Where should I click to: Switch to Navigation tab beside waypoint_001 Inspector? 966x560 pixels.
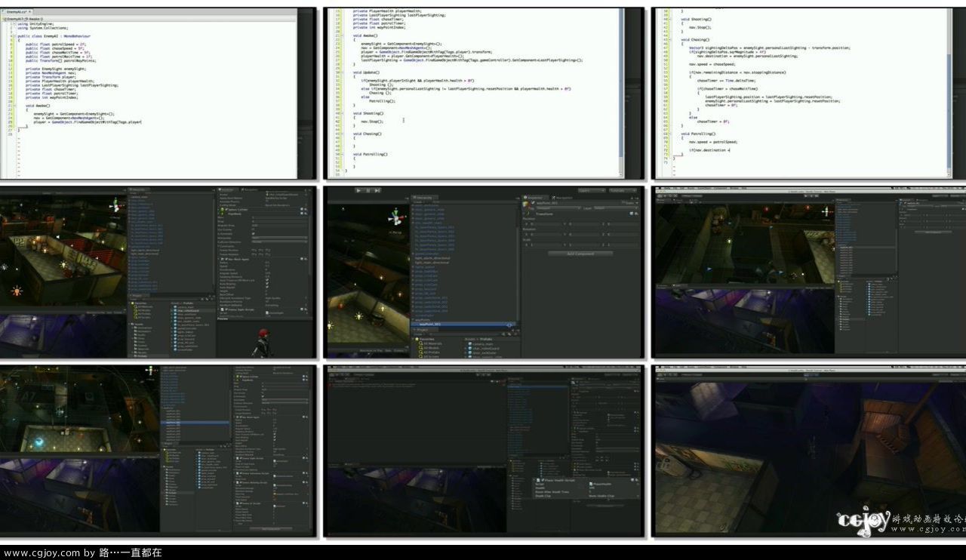pos(561,198)
